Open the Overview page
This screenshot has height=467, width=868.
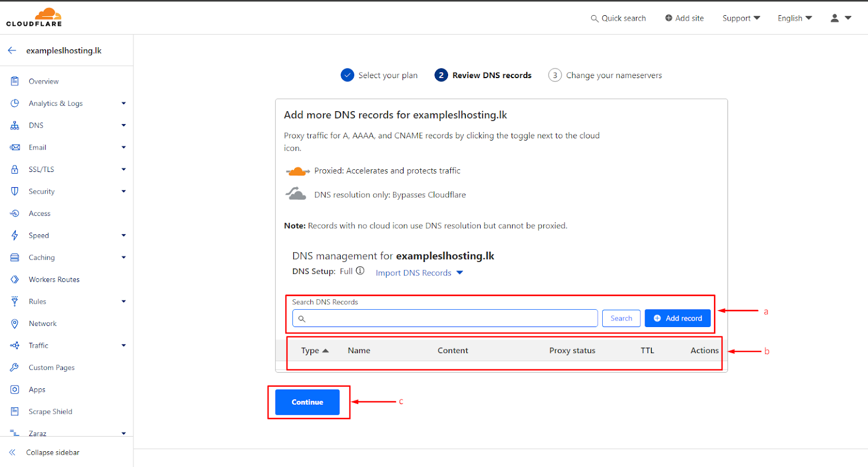(x=43, y=81)
